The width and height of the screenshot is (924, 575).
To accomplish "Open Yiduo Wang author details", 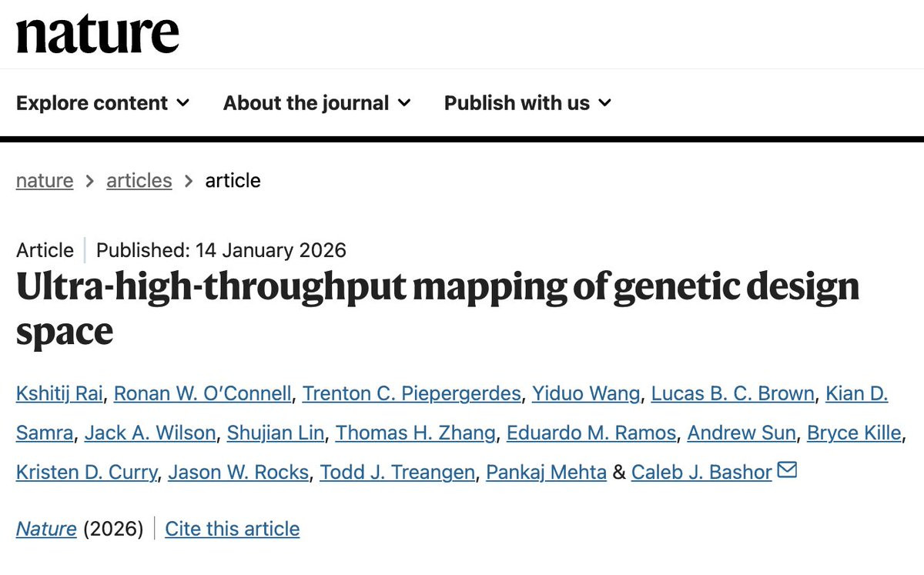I will pyautogui.click(x=586, y=393).
